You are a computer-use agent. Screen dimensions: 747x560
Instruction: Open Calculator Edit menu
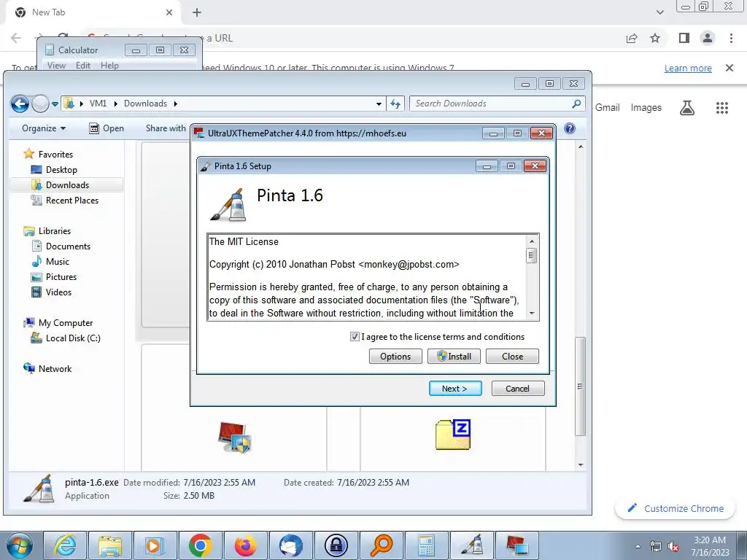[83, 65]
